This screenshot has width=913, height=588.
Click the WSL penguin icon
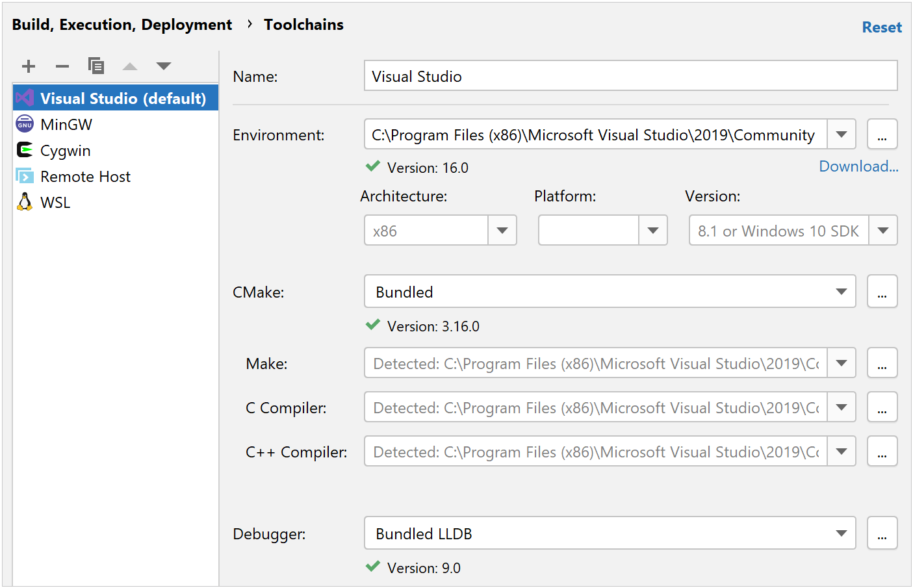pos(25,202)
